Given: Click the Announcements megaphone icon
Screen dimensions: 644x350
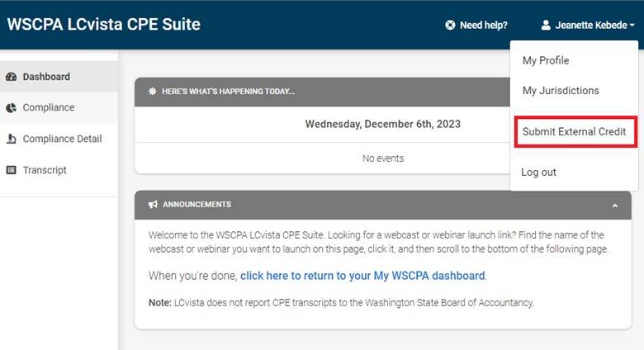Looking at the screenshot, I should 153,204.
